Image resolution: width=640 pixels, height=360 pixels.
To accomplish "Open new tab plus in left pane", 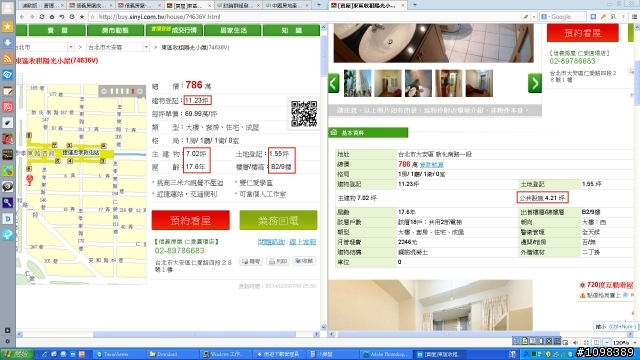I will coord(319,5).
